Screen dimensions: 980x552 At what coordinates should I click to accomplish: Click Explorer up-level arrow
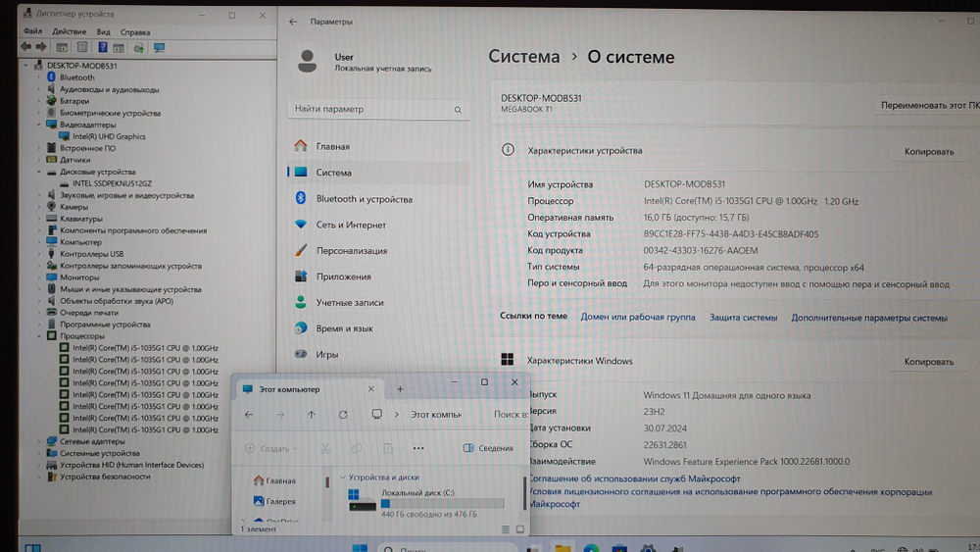tap(312, 415)
